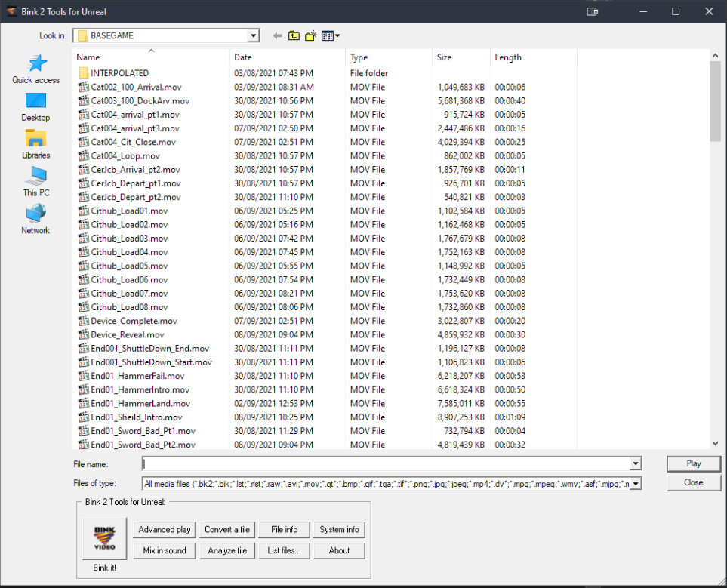The image size is (727, 588).
Task: Click the scrollbar down arrow
Action: [715, 443]
